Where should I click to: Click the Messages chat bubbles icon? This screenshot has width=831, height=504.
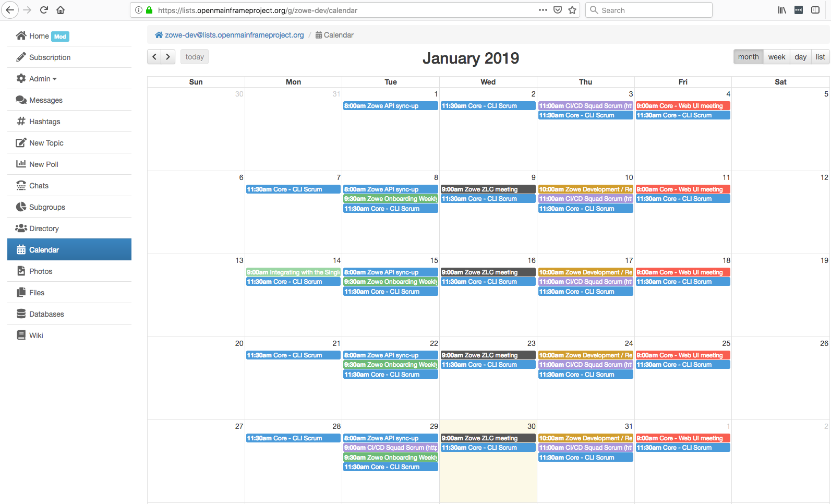(21, 100)
